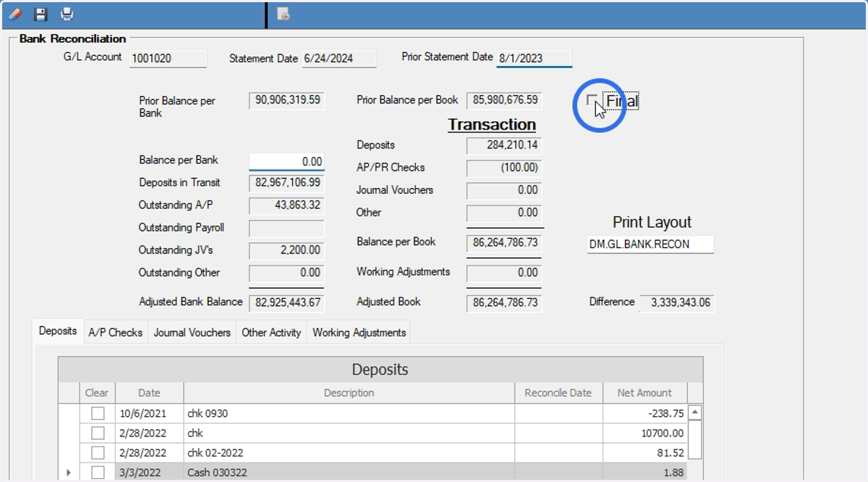Click the Balance per Book field

[x=504, y=242]
